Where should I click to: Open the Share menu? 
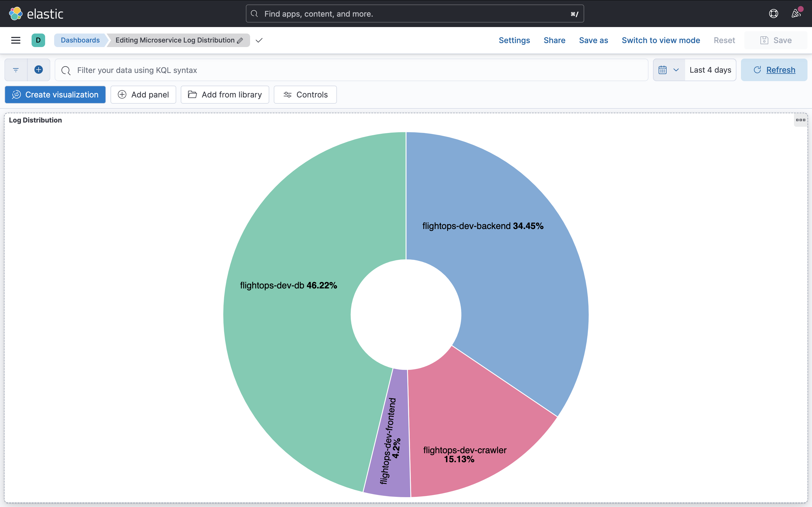554,40
